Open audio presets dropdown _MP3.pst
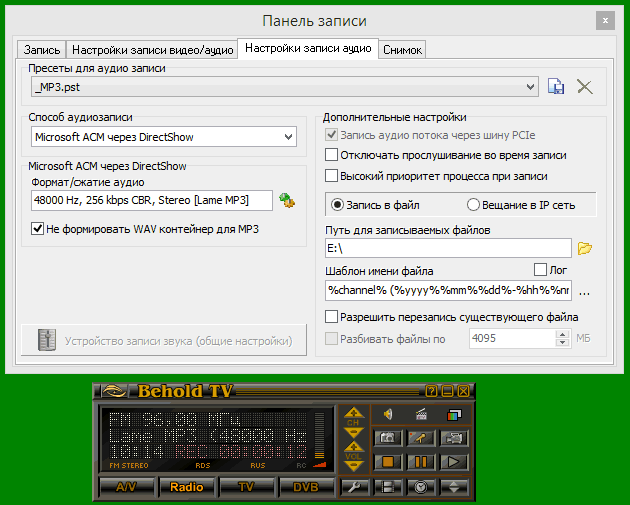 pos(285,87)
